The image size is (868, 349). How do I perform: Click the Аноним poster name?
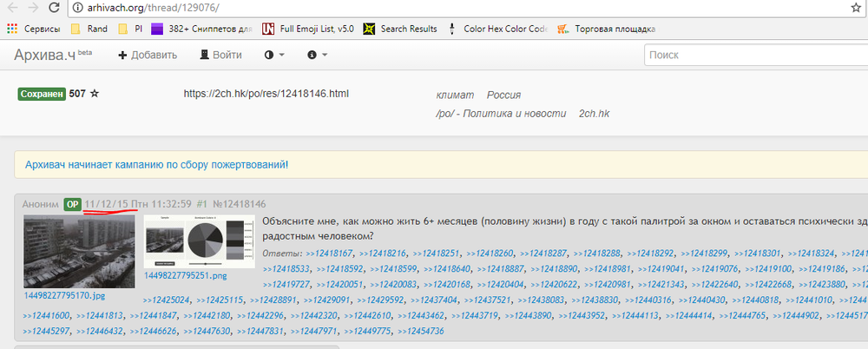[x=41, y=204]
